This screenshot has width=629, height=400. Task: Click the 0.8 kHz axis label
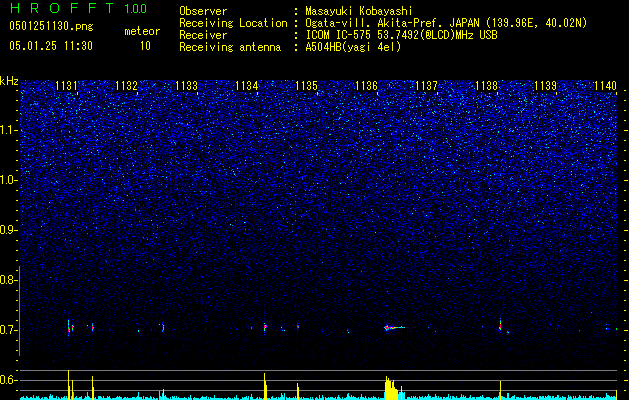(x=8, y=280)
